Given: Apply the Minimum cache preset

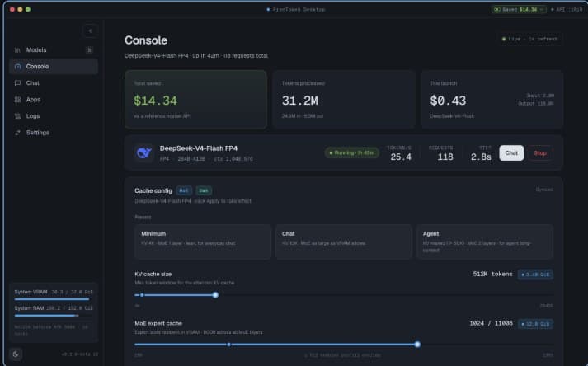Looking at the screenshot, I should pos(203,242).
